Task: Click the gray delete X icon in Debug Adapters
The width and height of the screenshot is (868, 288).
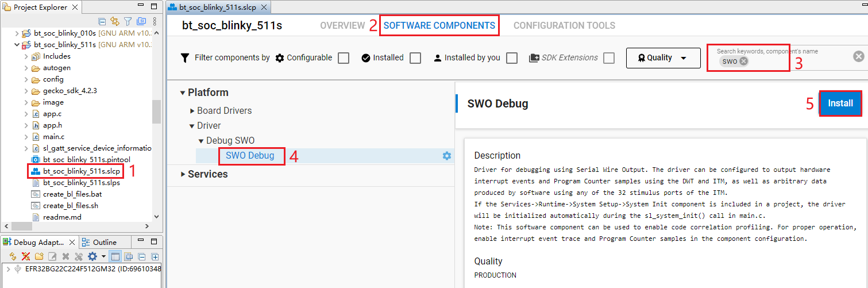Action: pos(65,256)
